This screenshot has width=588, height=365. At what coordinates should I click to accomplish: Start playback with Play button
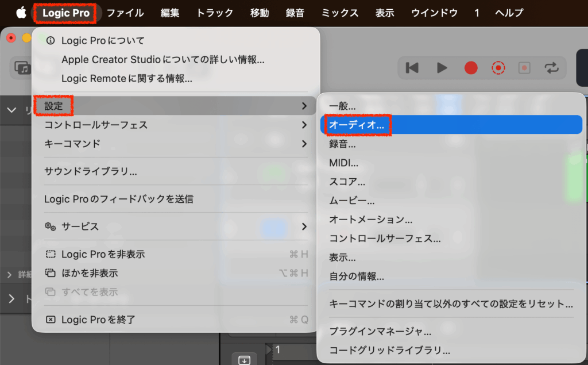pyautogui.click(x=442, y=68)
